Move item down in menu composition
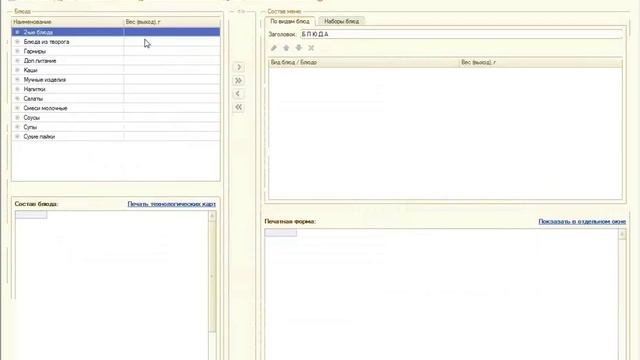Screen dimensions: 640x360 (x=299, y=48)
